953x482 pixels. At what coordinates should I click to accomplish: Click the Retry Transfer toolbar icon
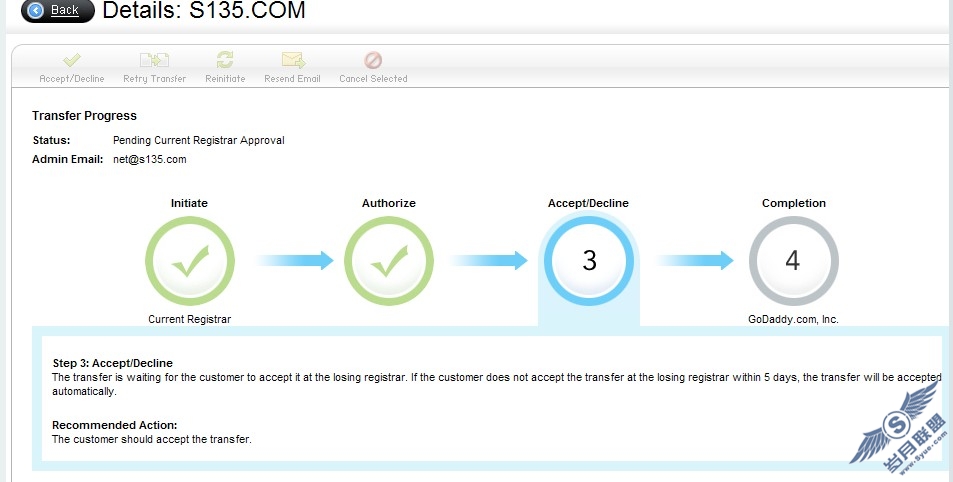point(154,61)
